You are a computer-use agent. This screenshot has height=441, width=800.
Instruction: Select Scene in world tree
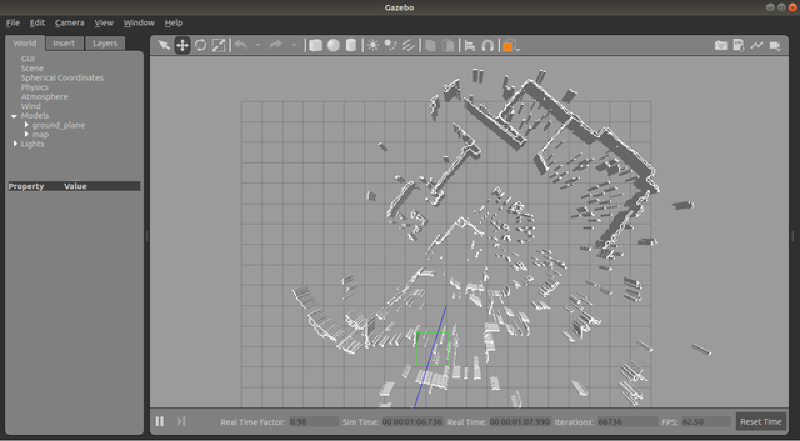32,68
